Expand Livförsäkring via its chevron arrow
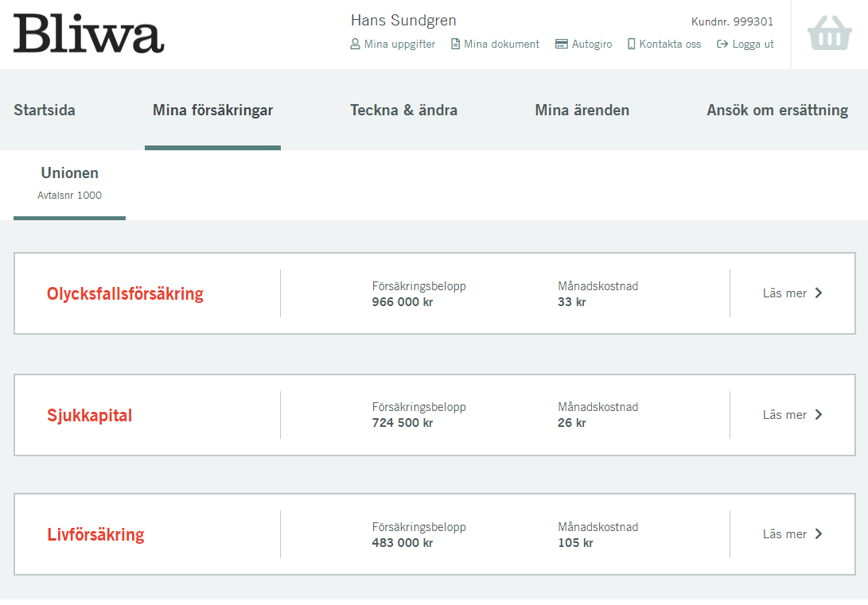 pyautogui.click(x=819, y=534)
